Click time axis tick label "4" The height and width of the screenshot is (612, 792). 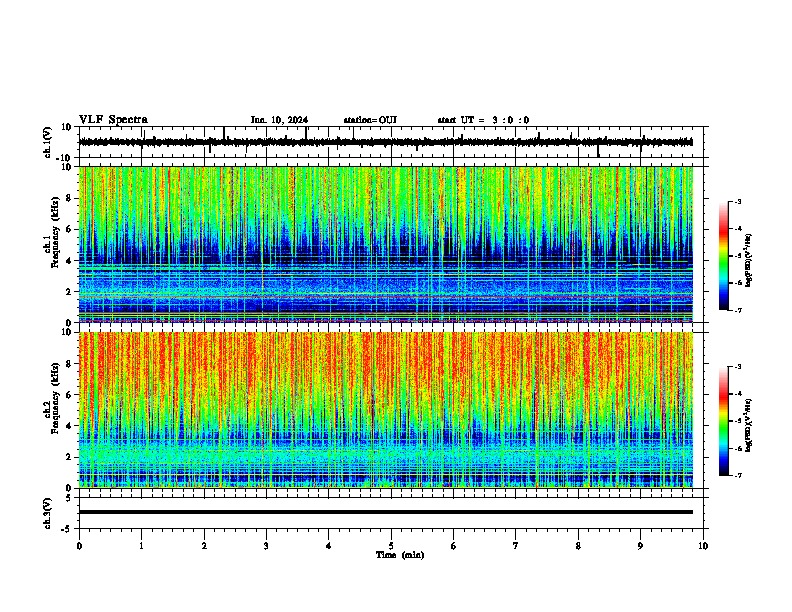[329, 546]
